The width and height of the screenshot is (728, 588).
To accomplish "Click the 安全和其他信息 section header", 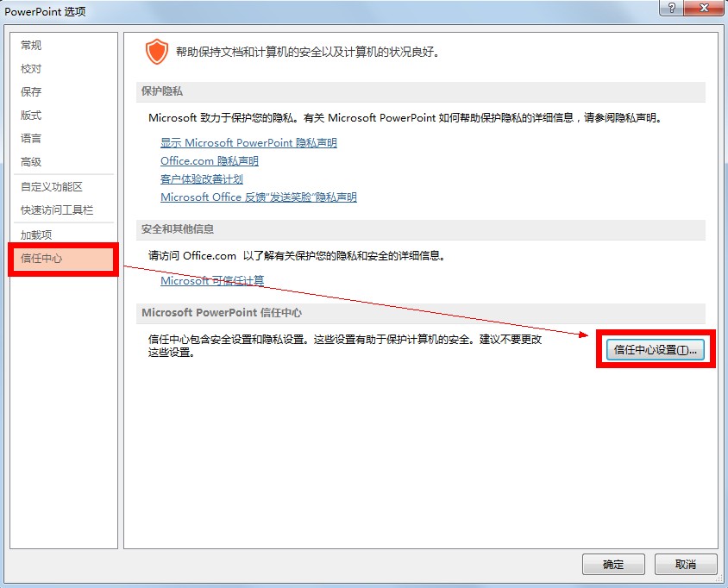I will coord(421,229).
